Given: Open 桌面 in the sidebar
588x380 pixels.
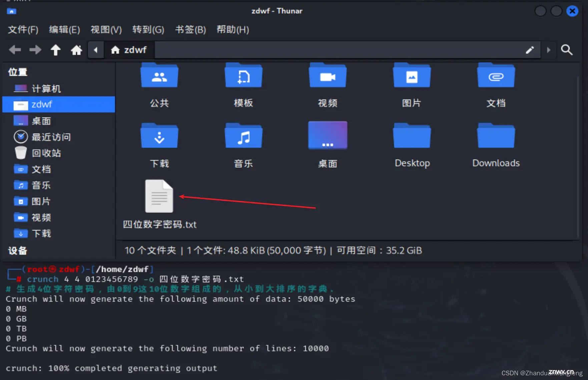Looking at the screenshot, I should (x=59, y=121).
